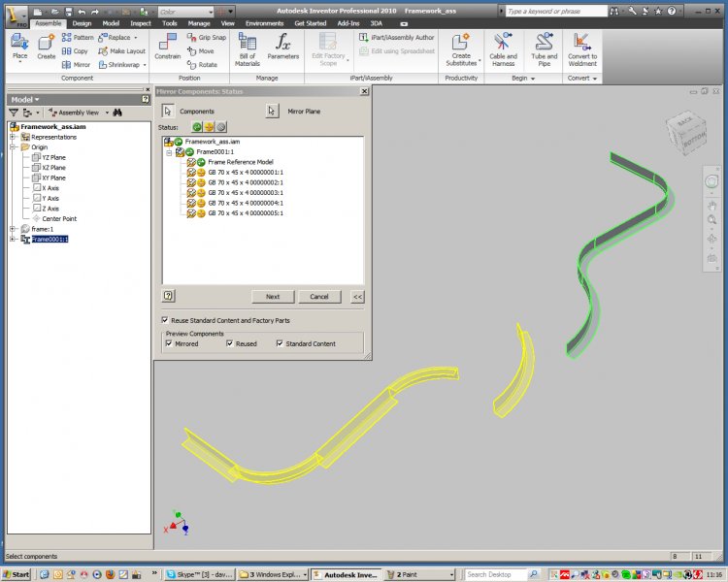Click the Search Desktop field
Image resolution: width=728 pixels, height=582 pixels.
(x=495, y=574)
